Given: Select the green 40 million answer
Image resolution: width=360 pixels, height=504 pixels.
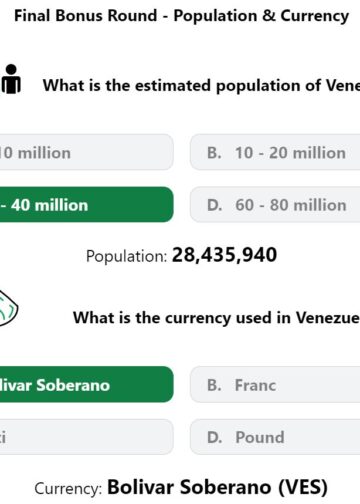Looking at the screenshot, I should (87, 205).
